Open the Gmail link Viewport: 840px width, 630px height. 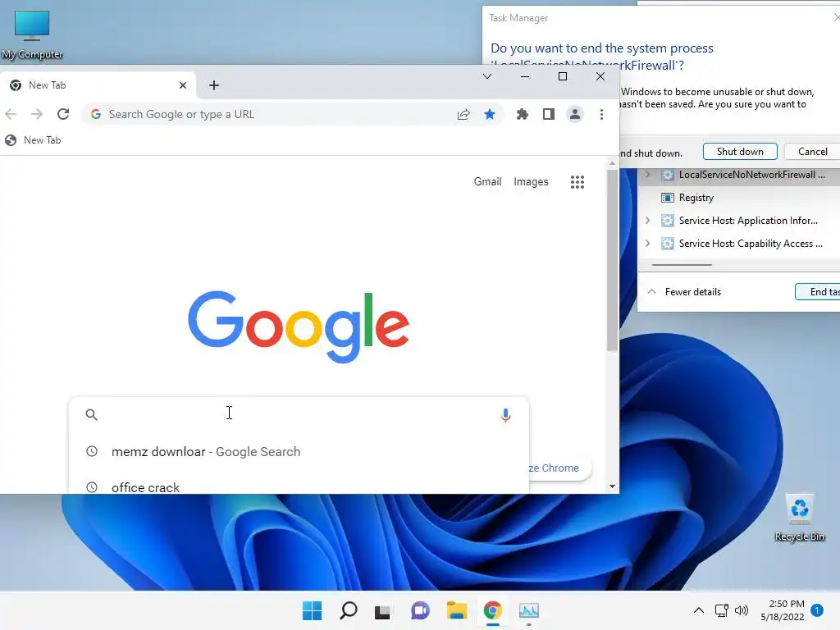point(487,181)
